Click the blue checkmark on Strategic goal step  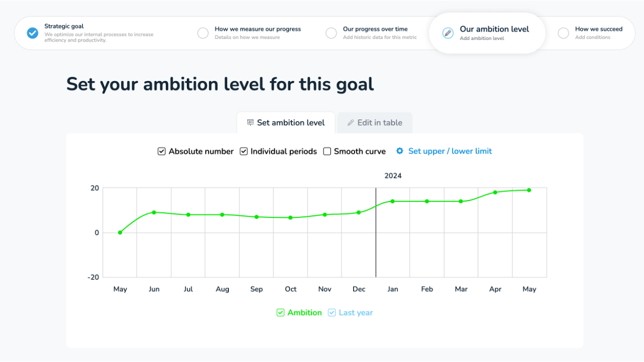(x=33, y=33)
